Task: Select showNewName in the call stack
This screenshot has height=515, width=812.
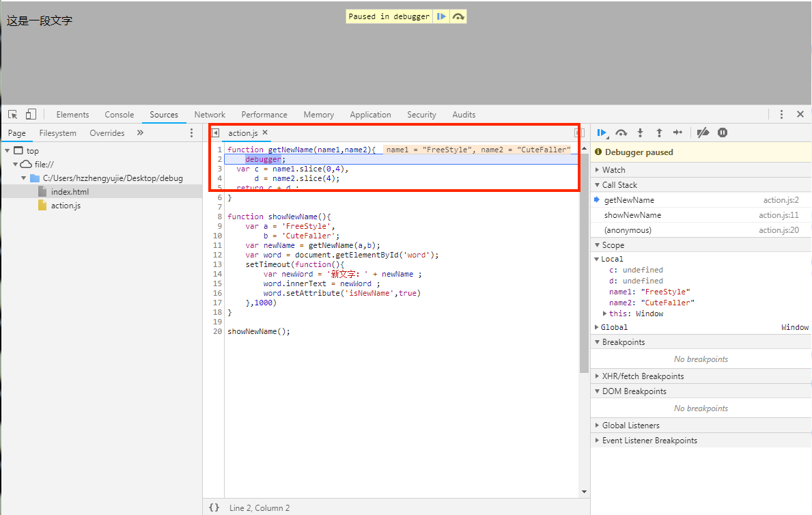Action: (x=632, y=215)
